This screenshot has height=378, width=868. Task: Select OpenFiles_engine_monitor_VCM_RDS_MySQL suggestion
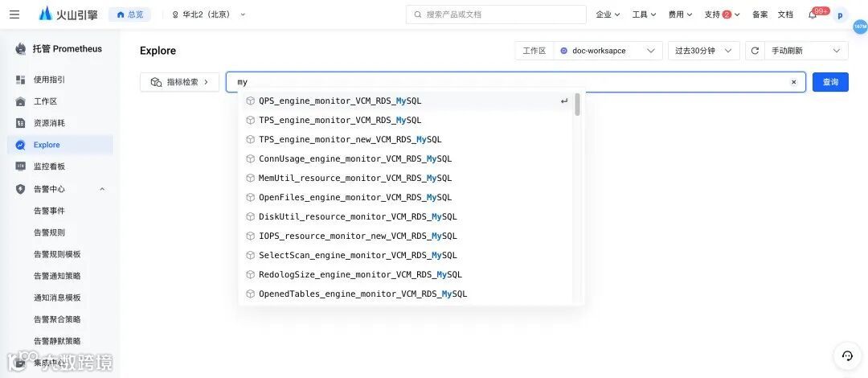407,197
